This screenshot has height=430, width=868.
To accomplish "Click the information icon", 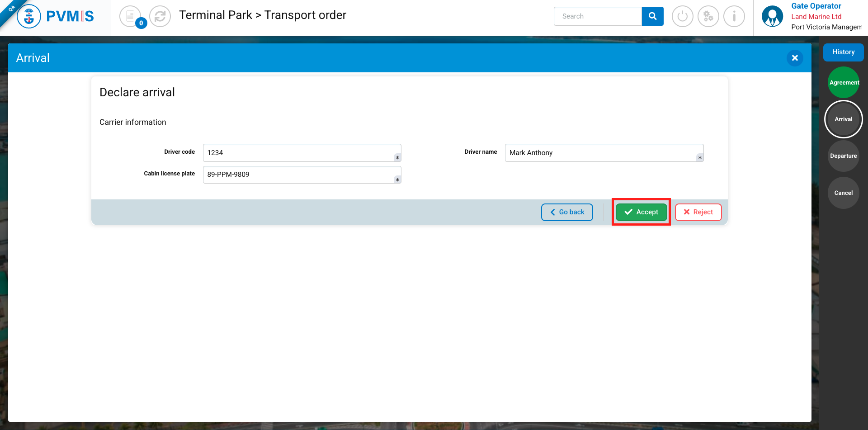I will (734, 17).
